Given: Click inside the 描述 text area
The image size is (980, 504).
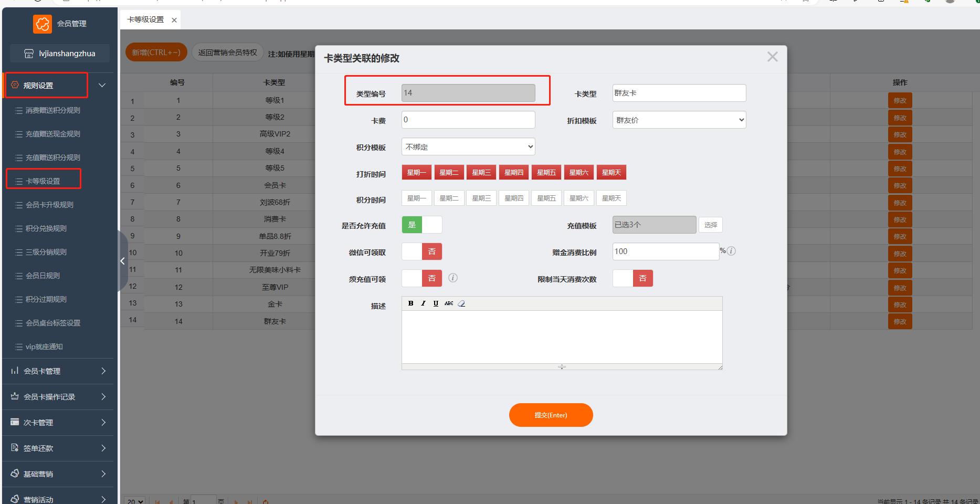Looking at the screenshot, I should pyautogui.click(x=562, y=337).
